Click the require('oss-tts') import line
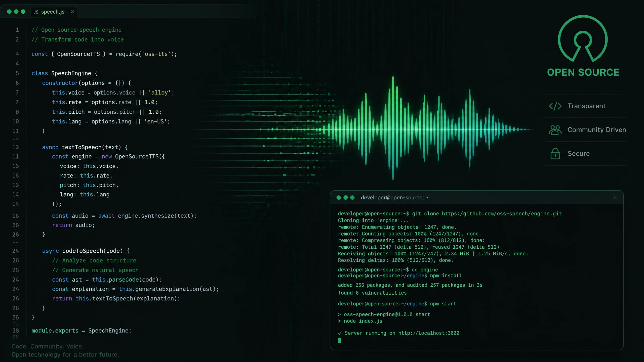The image size is (644, 362). click(x=104, y=54)
